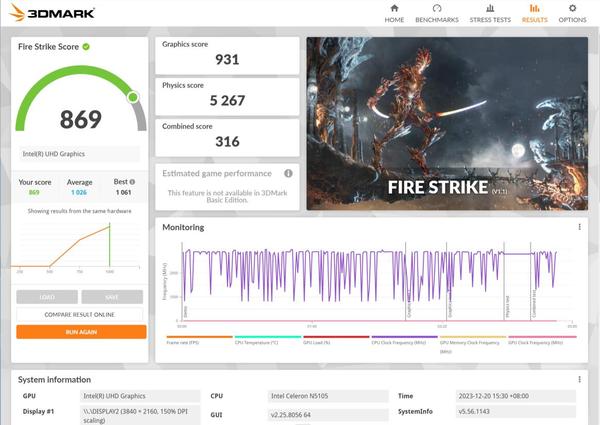600x425 pixels.
Task: Open Options gear icon
Action: (x=572, y=9)
